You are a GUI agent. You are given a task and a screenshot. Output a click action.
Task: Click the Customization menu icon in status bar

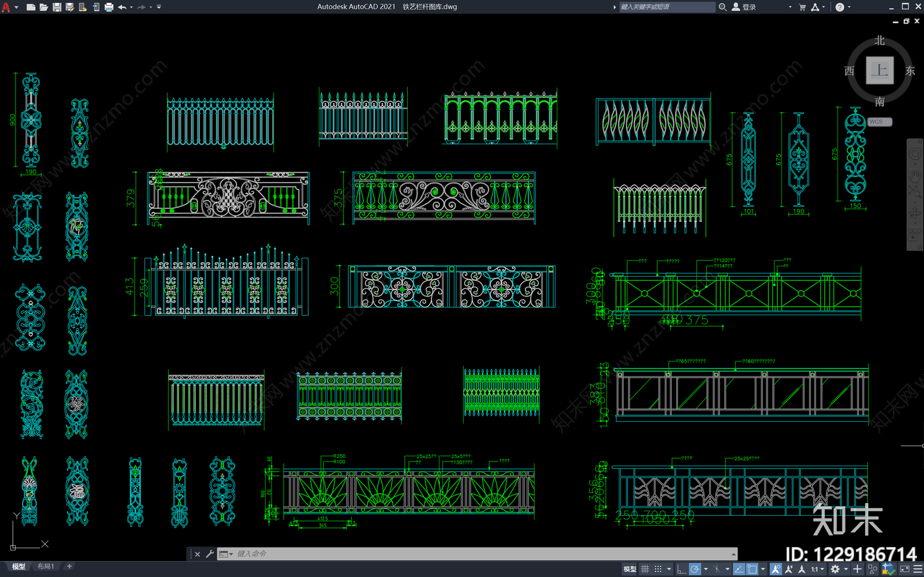[x=917, y=569]
